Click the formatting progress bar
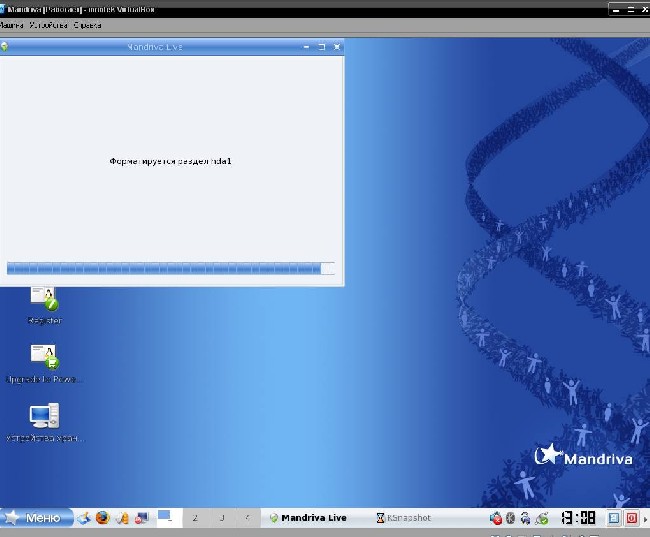 (x=171, y=268)
